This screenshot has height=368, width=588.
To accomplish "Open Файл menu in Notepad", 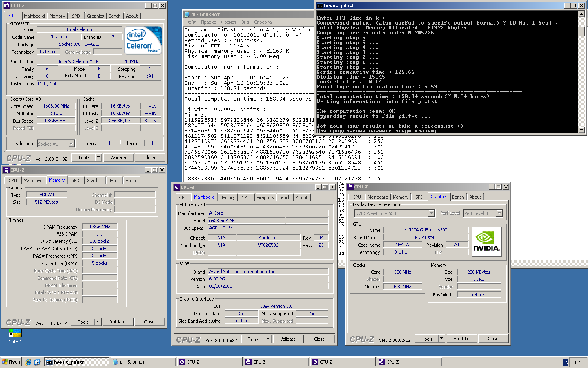I will pyautogui.click(x=191, y=22).
